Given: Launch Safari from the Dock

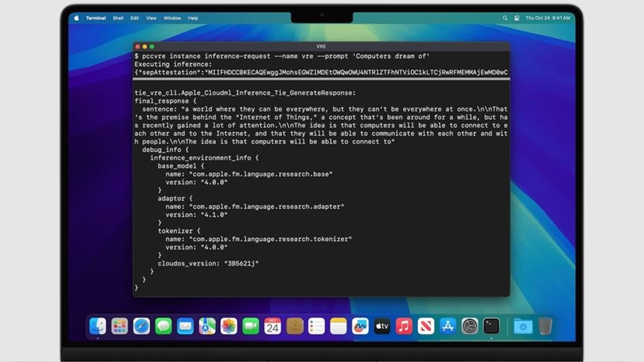Looking at the screenshot, I should pos(141,326).
